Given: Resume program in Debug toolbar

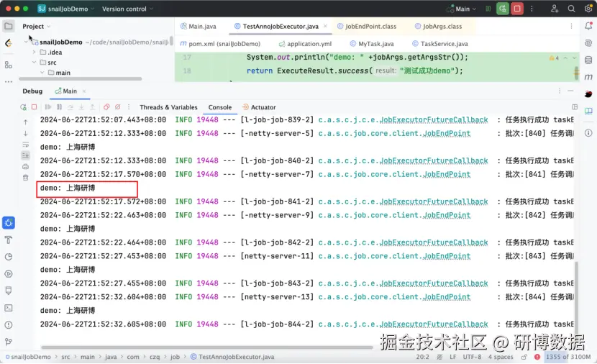Looking at the screenshot, I should pyautogui.click(x=48, y=107).
